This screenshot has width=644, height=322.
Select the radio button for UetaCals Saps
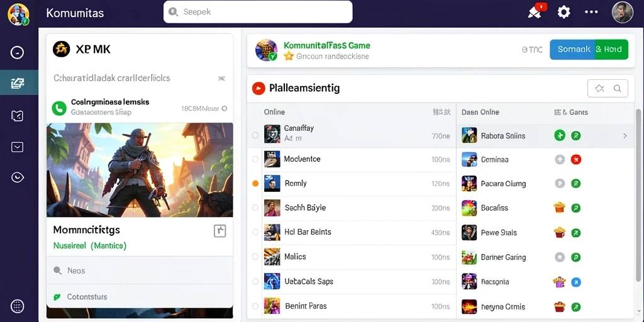255,282
